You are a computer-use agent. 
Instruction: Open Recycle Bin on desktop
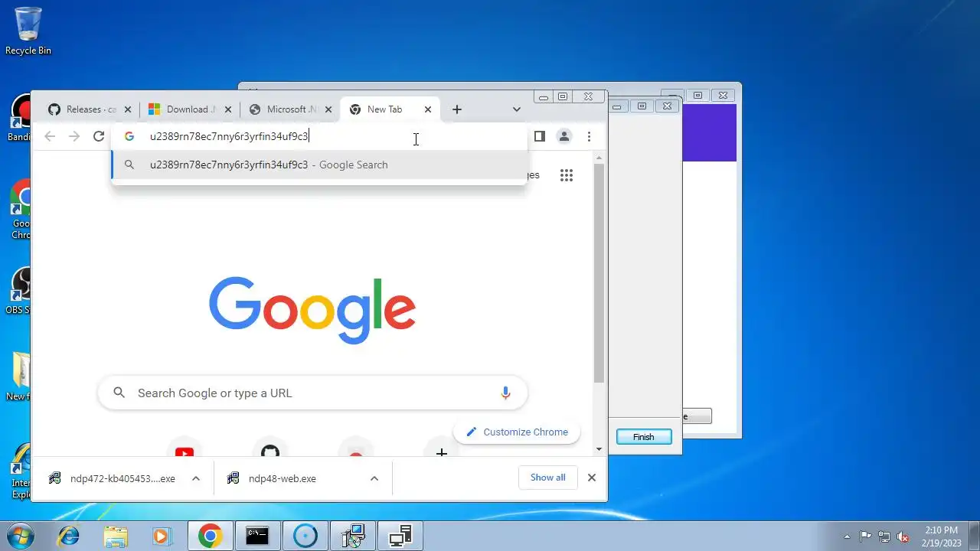(x=28, y=32)
